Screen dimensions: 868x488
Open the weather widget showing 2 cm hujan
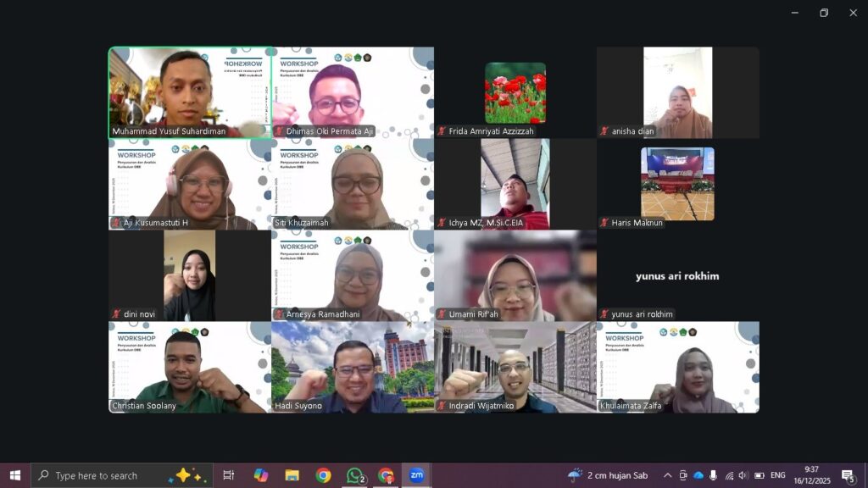(608, 475)
